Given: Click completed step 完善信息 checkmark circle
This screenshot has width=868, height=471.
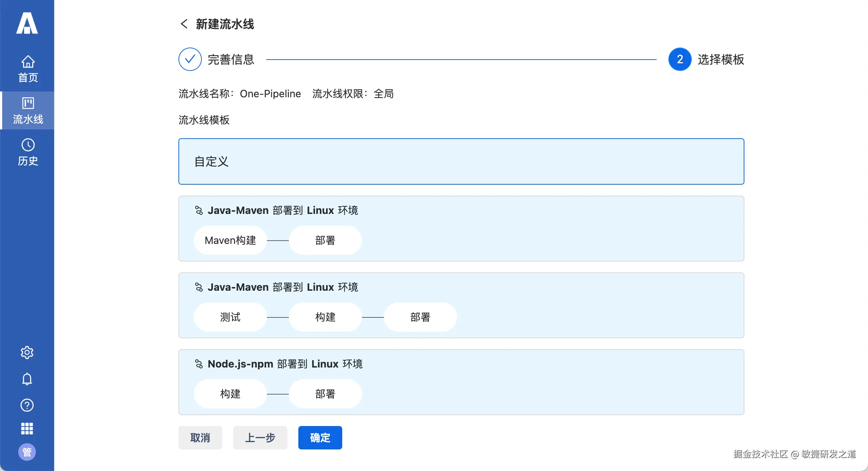Looking at the screenshot, I should click(190, 59).
